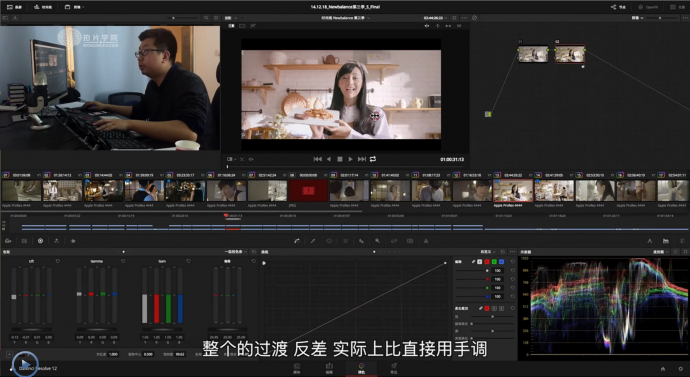Open the Color Match palette icon
This screenshot has width=690, height=377.
coord(24,241)
